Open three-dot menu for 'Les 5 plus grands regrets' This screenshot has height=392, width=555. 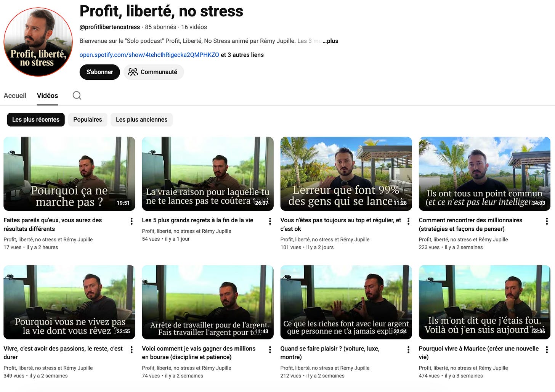[x=270, y=221]
